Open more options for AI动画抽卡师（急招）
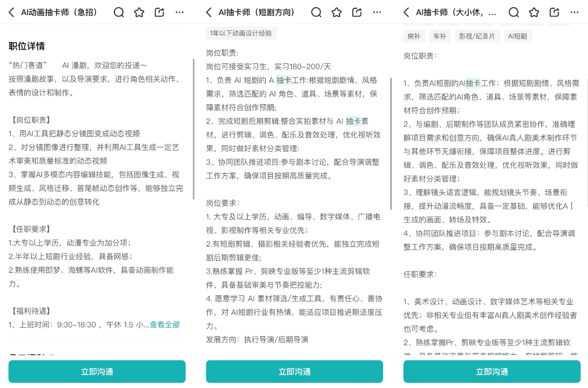This screenshot has height=388, width=588. (180, 12)
